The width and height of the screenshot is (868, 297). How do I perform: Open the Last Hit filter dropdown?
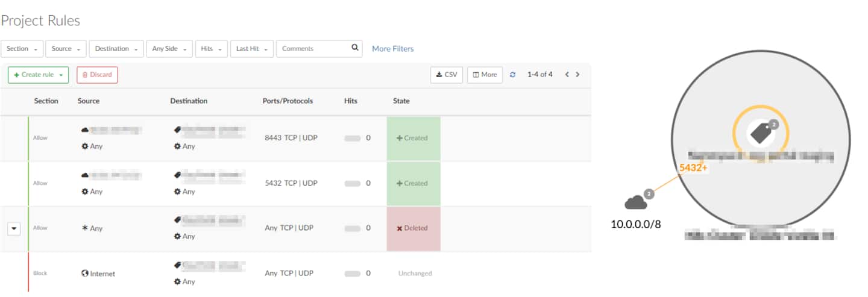252,49
